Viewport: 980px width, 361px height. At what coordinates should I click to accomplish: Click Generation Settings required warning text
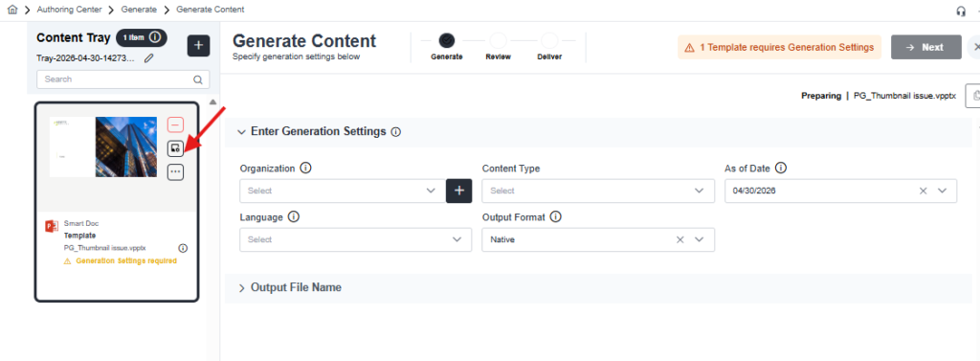[126, 260]
